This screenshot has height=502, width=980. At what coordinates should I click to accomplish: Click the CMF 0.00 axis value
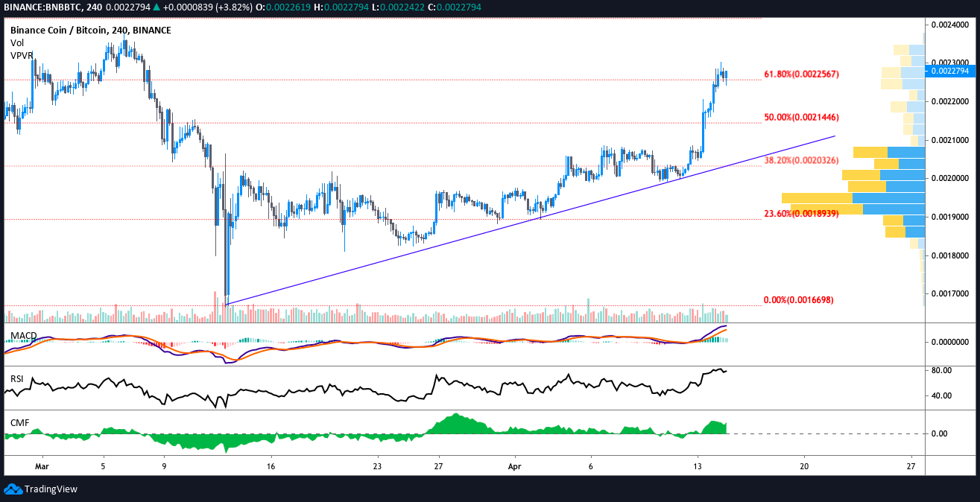click(x=938, y=433)
